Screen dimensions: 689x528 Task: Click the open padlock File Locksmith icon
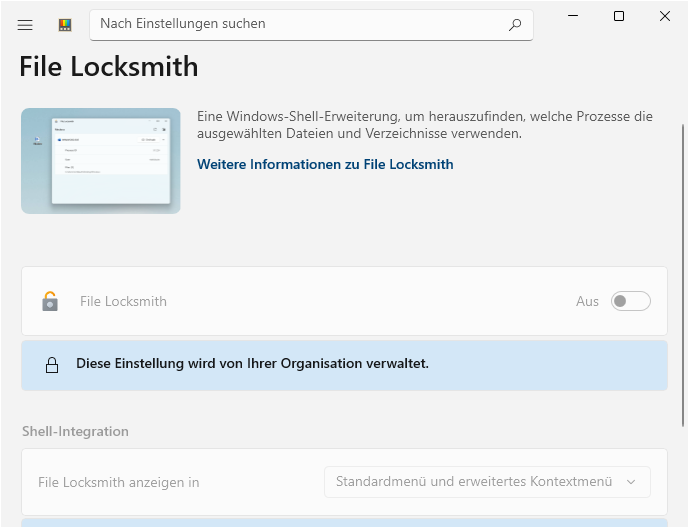[x=50, y=301]
